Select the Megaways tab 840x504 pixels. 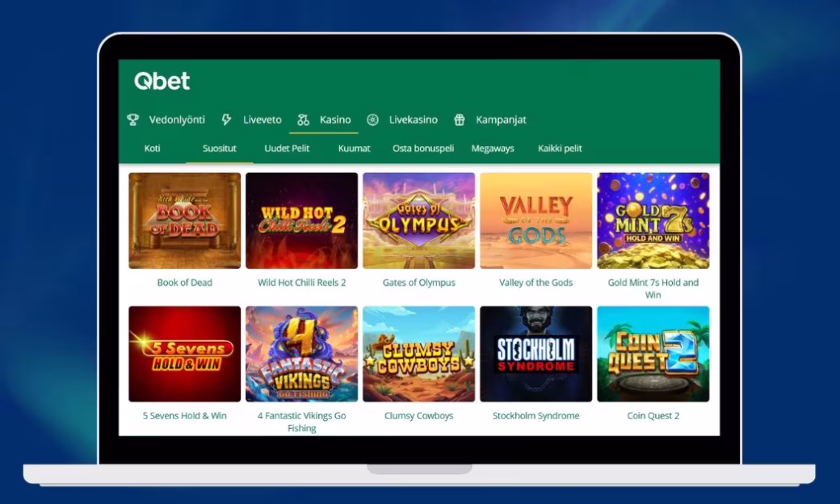[493, 149]
